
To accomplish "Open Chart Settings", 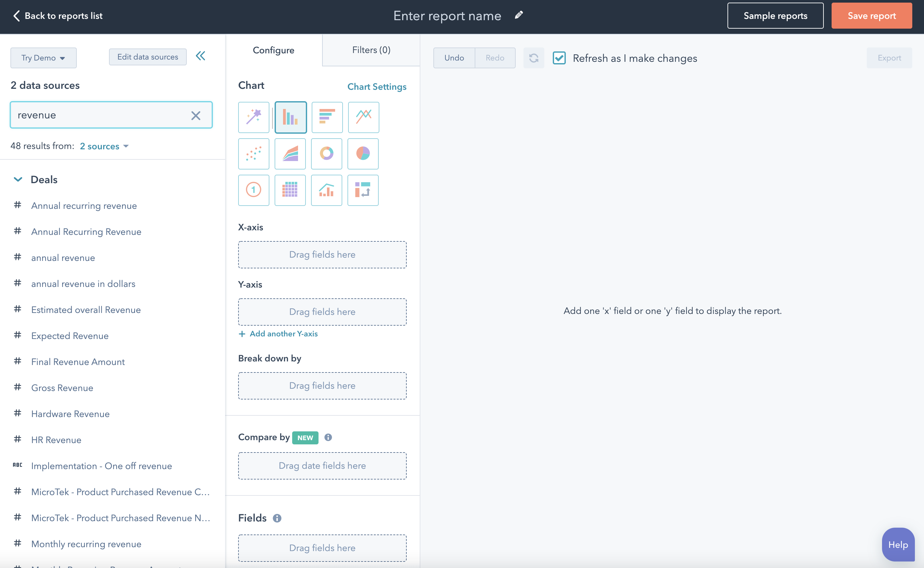I will click(377, 87).
